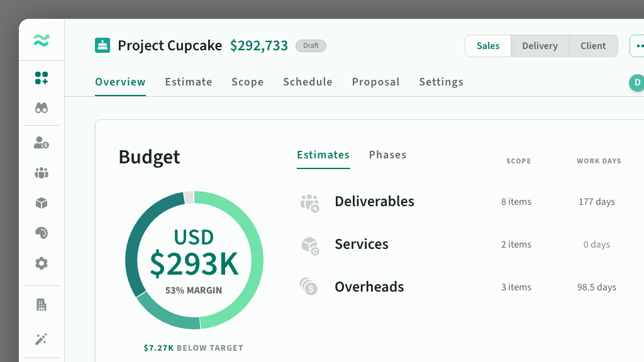The width and height of the screenshot is (644, 362).
Task: Open the team people icon in sidebar
Action: click(x=42, y=173)
